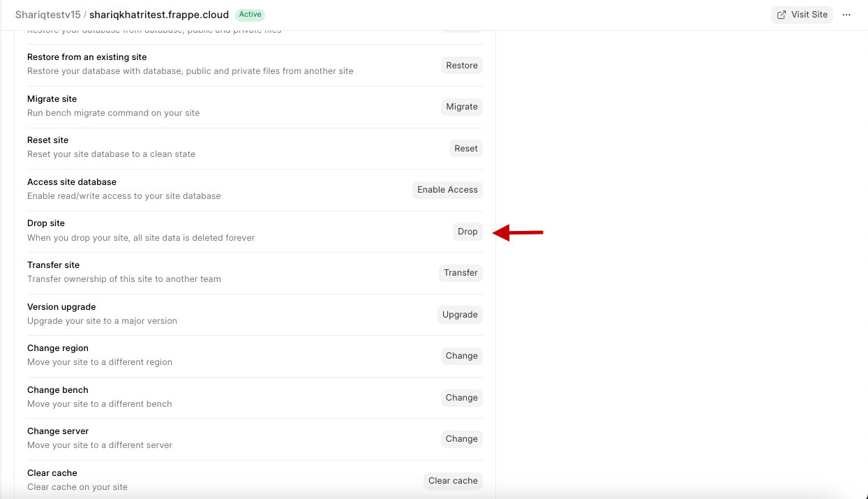Screen dimensions: 868x499
Task: Click the green Active status badge
Action: coord(250,15)
